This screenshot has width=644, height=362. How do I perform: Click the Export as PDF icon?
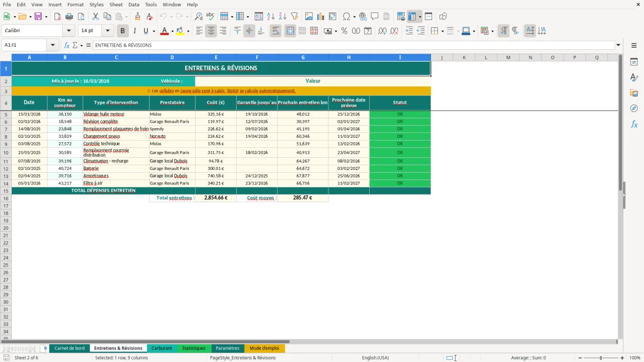point(57,17)
